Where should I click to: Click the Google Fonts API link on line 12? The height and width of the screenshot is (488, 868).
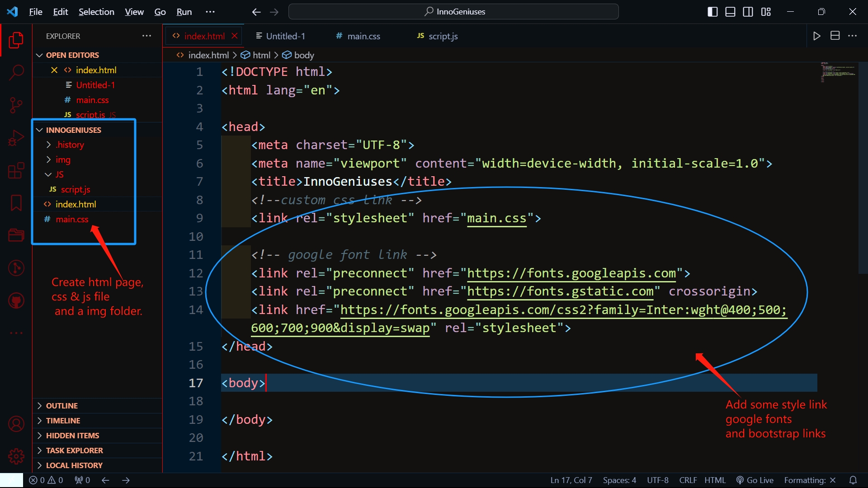[571, 273]
